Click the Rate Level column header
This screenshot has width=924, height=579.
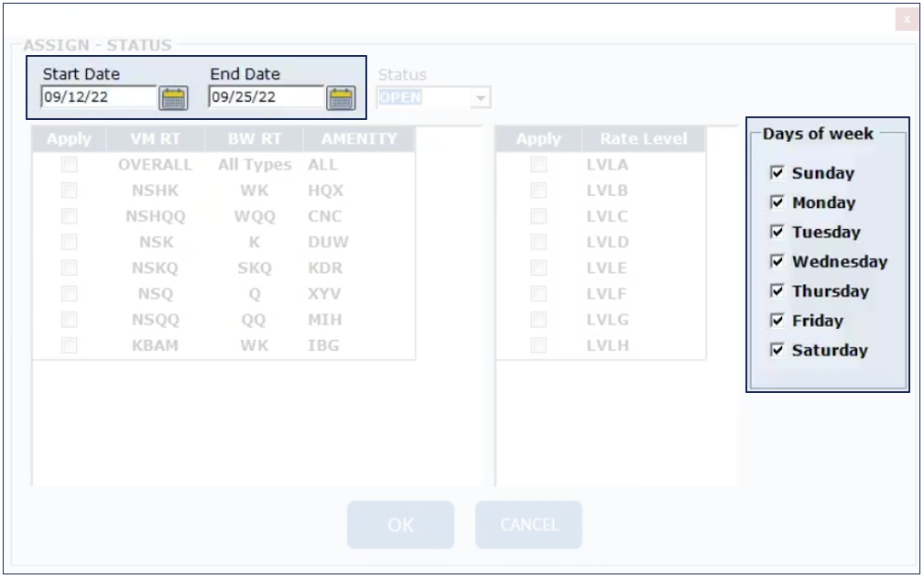tap(643, 139)
